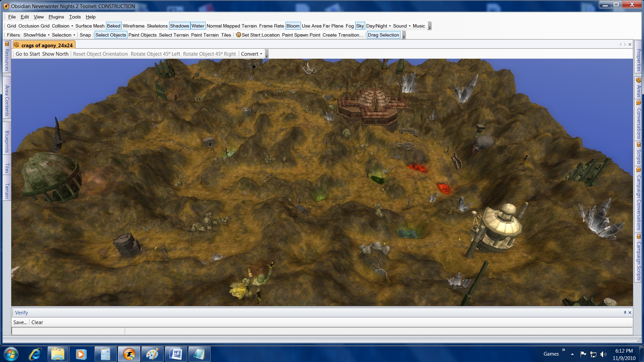Screen dimensions: 644x362
Task: Open the Plugins menu
Action: click(x=56, y=17)
